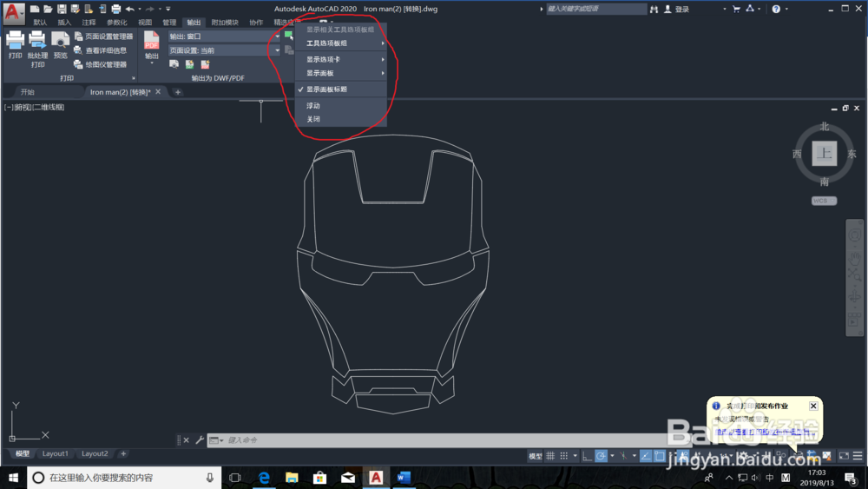Click the export preview icon below page setup
The height and width of the screenshot is (489, 868).
point(174,64)
